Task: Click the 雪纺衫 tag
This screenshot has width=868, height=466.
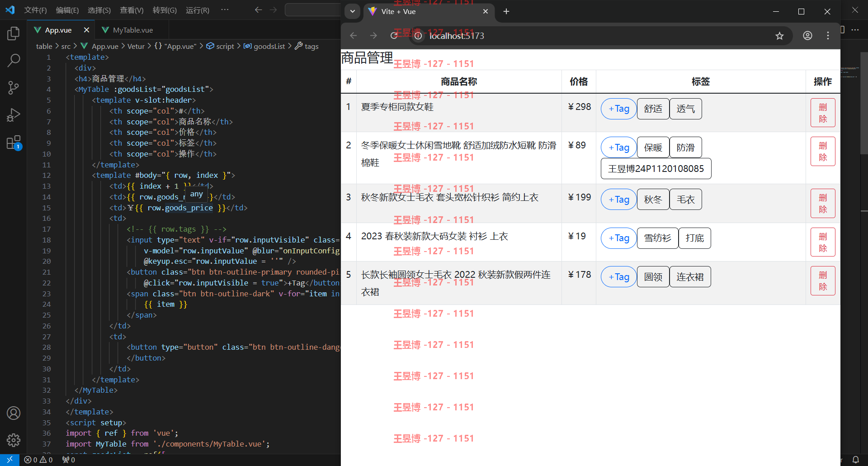Action: coord(657,238)
